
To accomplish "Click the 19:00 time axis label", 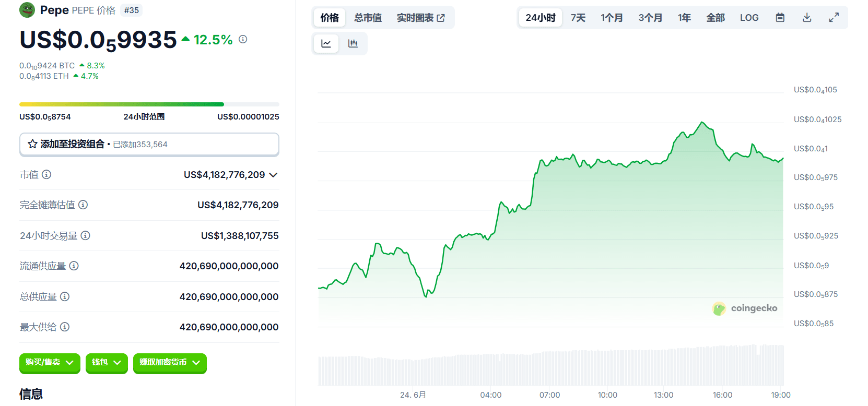I will coord(781,395).
